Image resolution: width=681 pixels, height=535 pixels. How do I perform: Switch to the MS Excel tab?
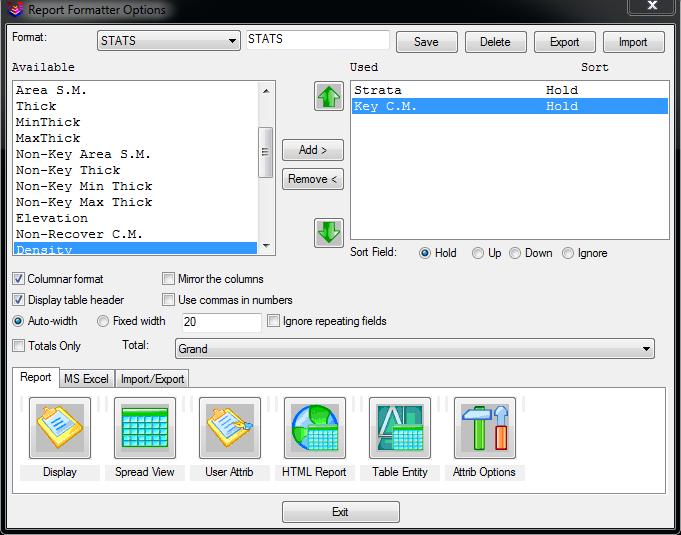(x=86, y=379)
